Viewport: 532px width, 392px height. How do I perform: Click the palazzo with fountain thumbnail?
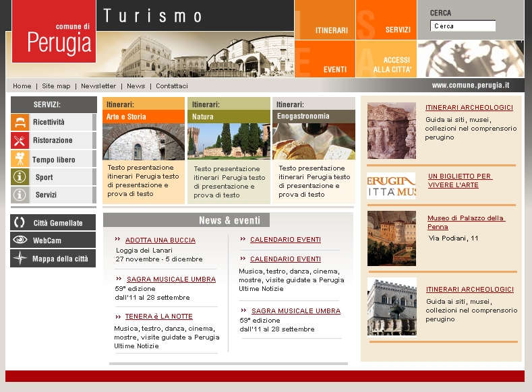coord(392,307)
